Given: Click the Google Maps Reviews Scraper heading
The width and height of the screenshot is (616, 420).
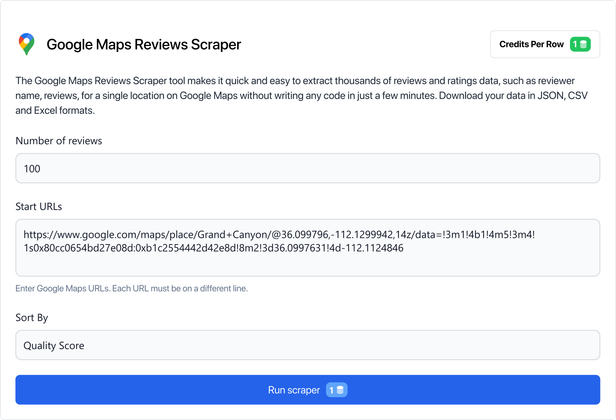Looking at the screenshot, I should click(143, 45).
